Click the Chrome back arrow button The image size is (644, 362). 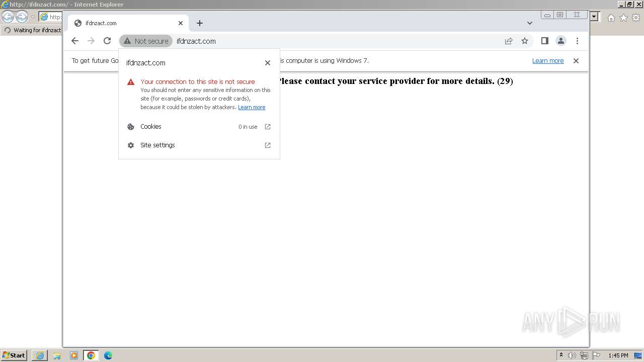pyautogui.click(x=75, y=41)
